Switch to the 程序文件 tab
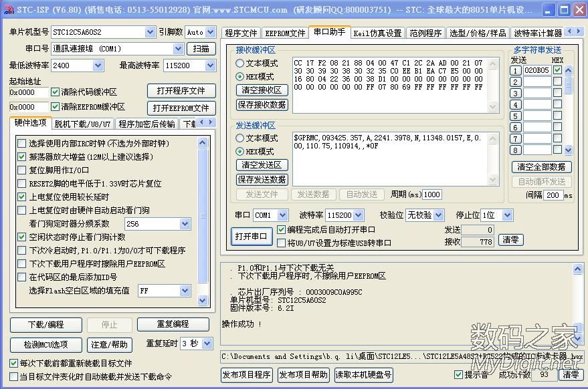This screenshot has width=588, height=389. tap(241, 33)
